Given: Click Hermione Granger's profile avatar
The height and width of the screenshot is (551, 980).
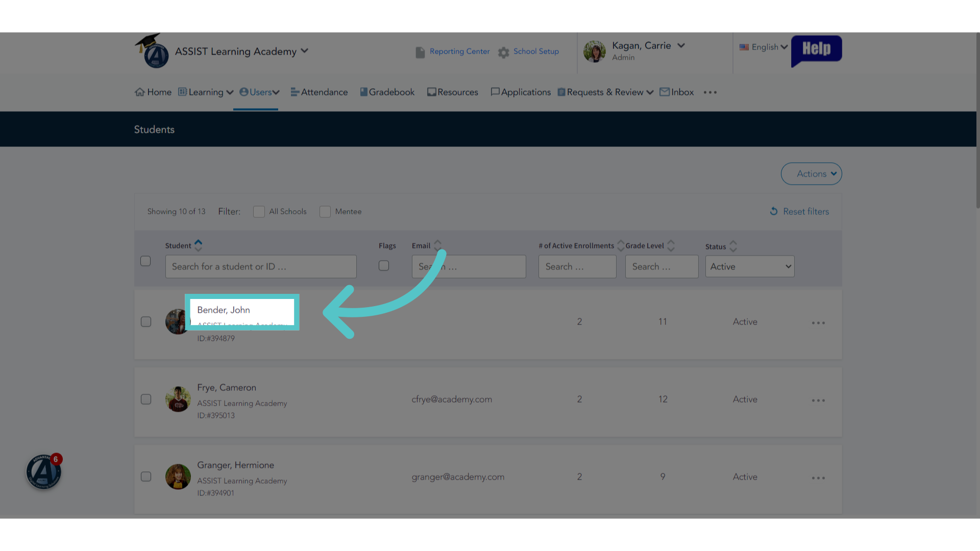Looking at the screenshot, I should (x=178, y=477).
